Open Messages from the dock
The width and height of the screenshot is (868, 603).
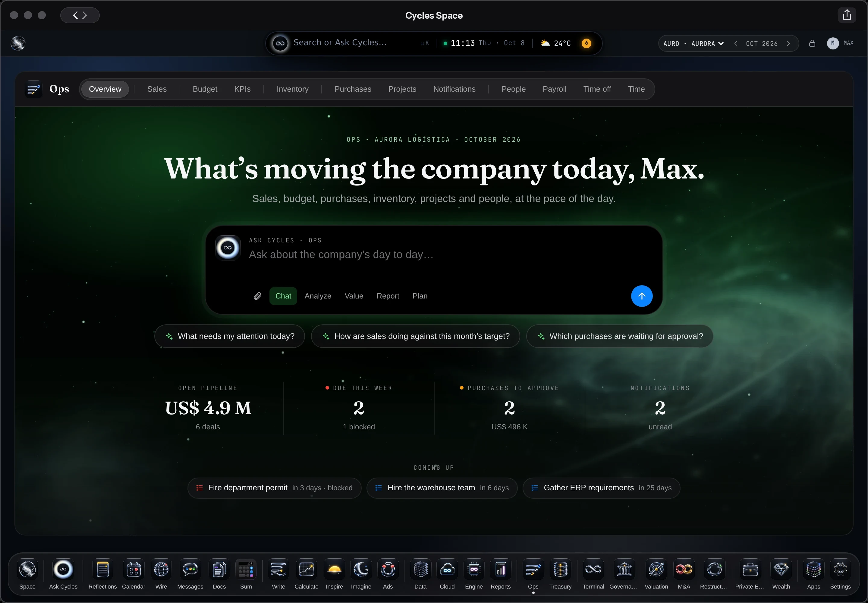190,569
